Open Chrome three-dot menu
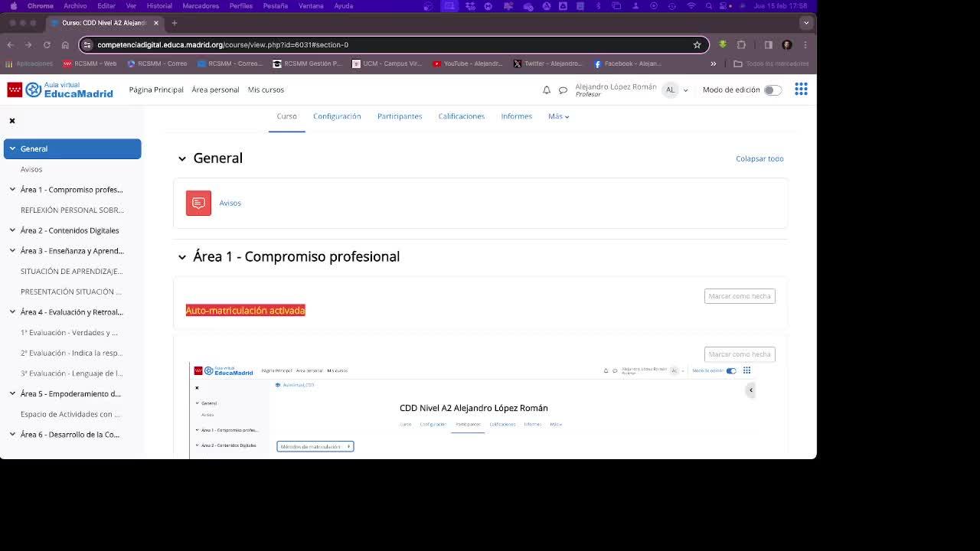The image size is (980, 551). (805, 44)
